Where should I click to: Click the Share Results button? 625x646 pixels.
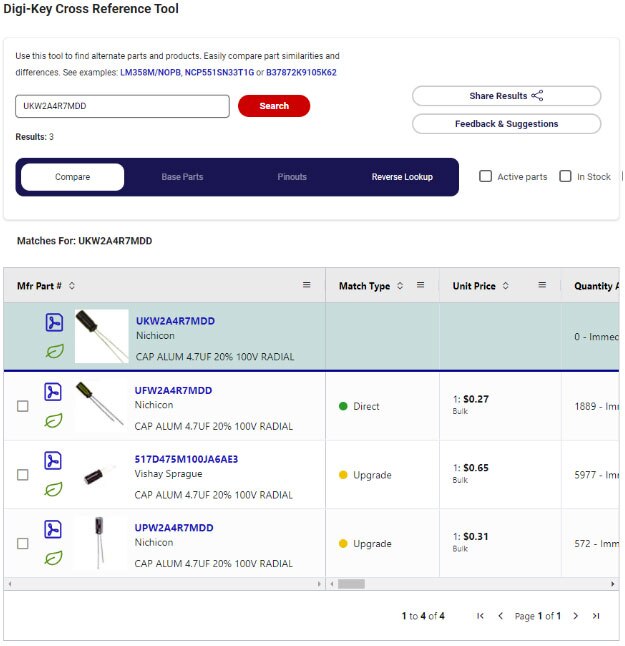506,96
